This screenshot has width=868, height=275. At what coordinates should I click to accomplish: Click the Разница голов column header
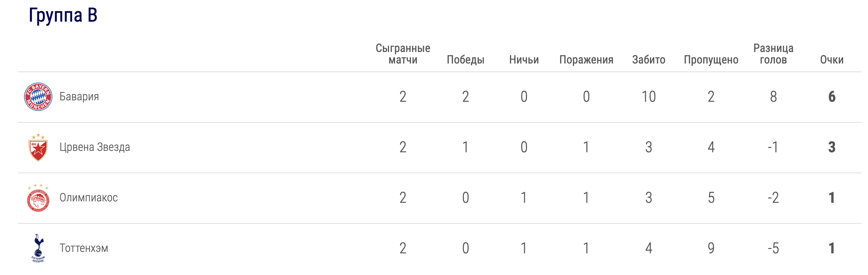(773, 54)
